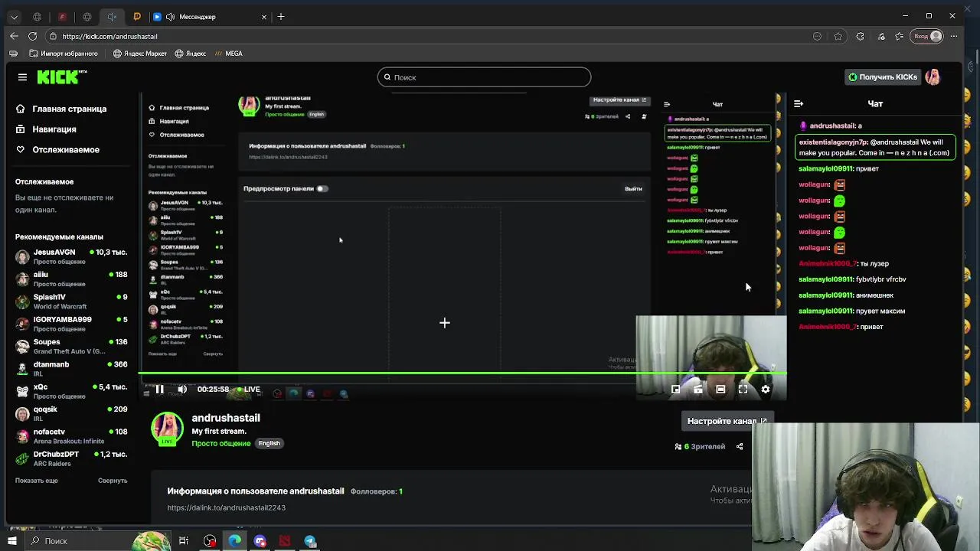Open recommended channel qoqsik
This screenshot has height=551, width=980.
point(71,413)
